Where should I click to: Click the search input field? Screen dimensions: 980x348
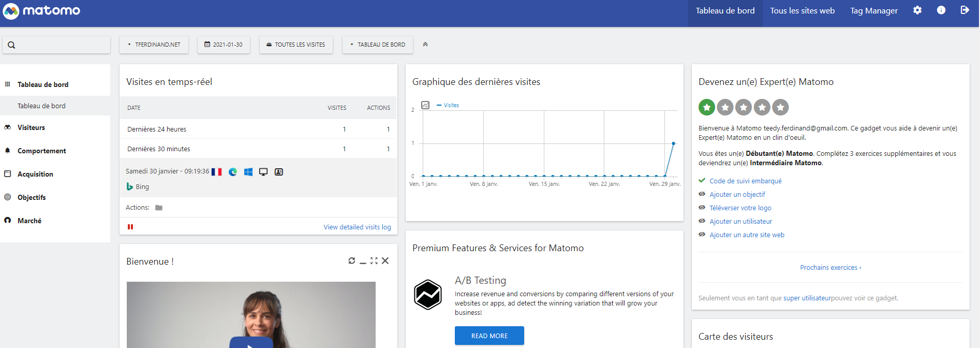(x=56, y=45)
